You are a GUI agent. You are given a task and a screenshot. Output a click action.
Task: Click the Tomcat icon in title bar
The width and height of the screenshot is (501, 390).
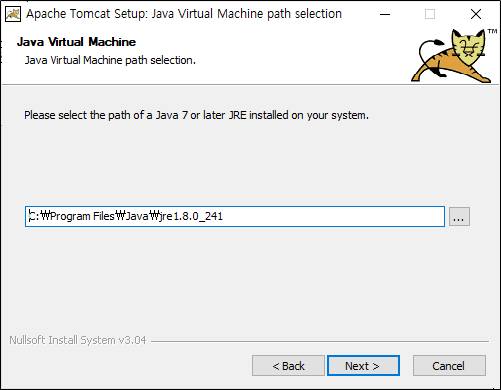click(13, 14)
